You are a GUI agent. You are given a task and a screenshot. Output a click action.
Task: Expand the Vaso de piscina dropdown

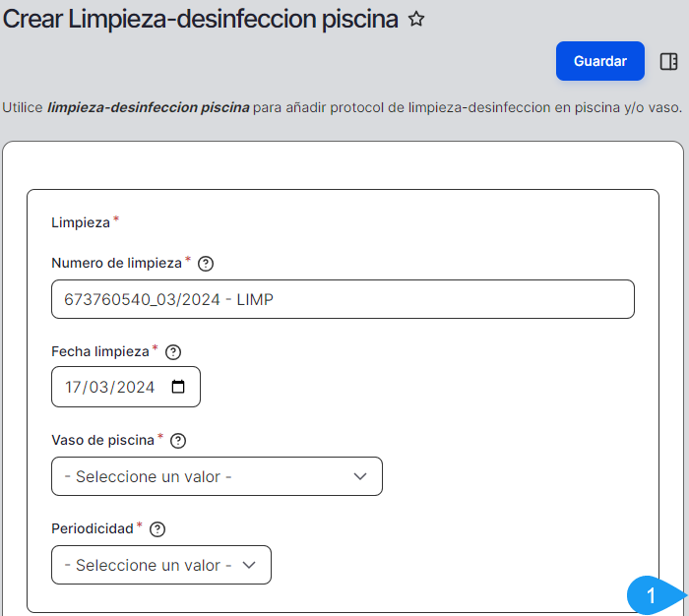click(217, 476)
